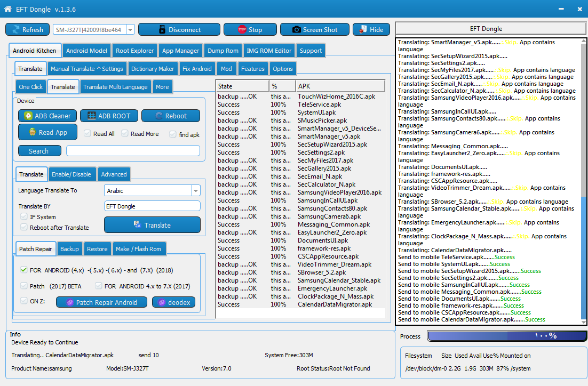Image resolution: width=588 pixels, height=386 pixels.
Task: Click the ADB ROOT grid icon
Action: 91,116
